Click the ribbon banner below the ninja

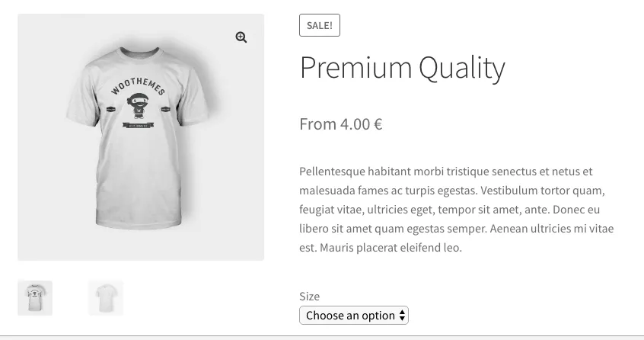point(137,126)
